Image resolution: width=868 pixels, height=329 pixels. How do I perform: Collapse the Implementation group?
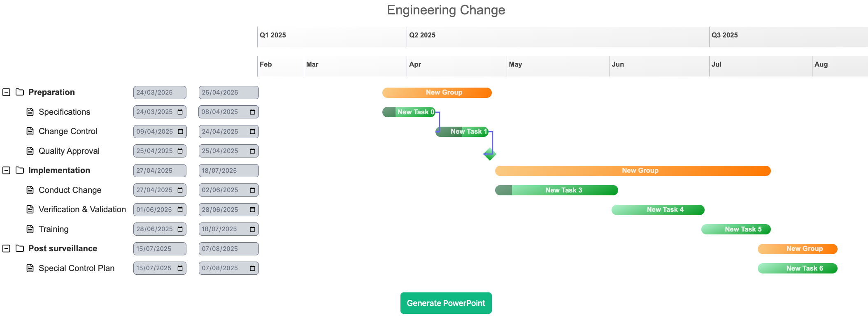[6, 170]
